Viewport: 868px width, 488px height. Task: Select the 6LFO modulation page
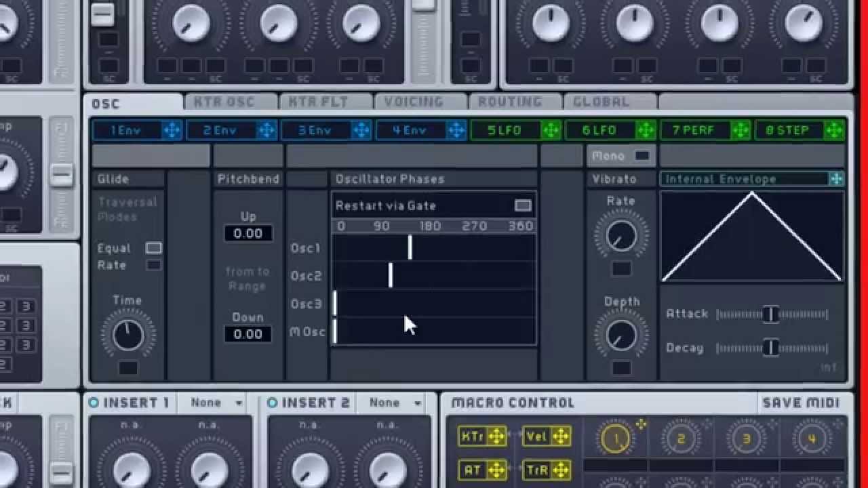click(601, 130)
